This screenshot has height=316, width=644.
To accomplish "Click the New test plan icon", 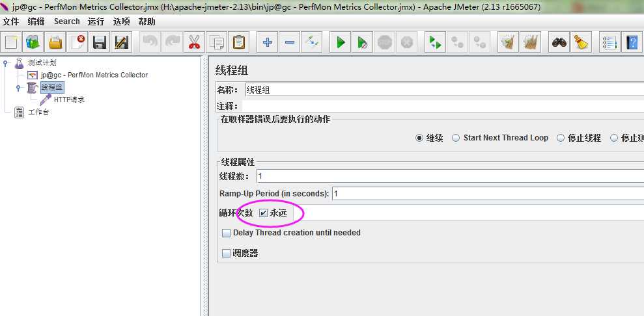I will (x=11, y=42).
